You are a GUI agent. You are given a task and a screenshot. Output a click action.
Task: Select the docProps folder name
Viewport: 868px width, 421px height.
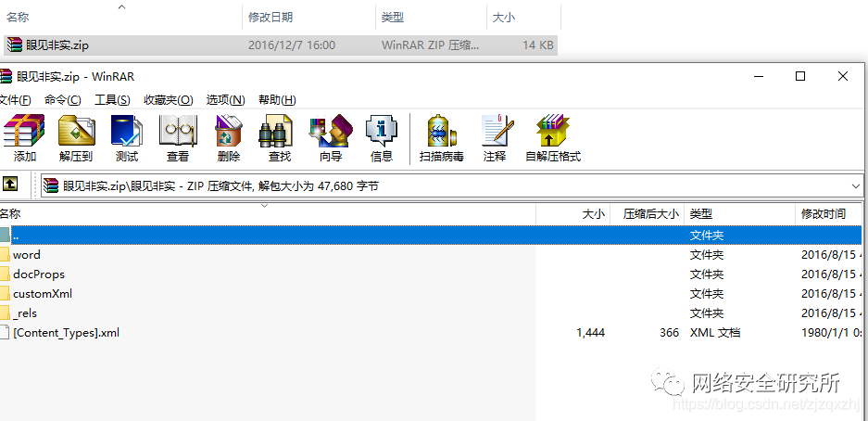point(39,274)
